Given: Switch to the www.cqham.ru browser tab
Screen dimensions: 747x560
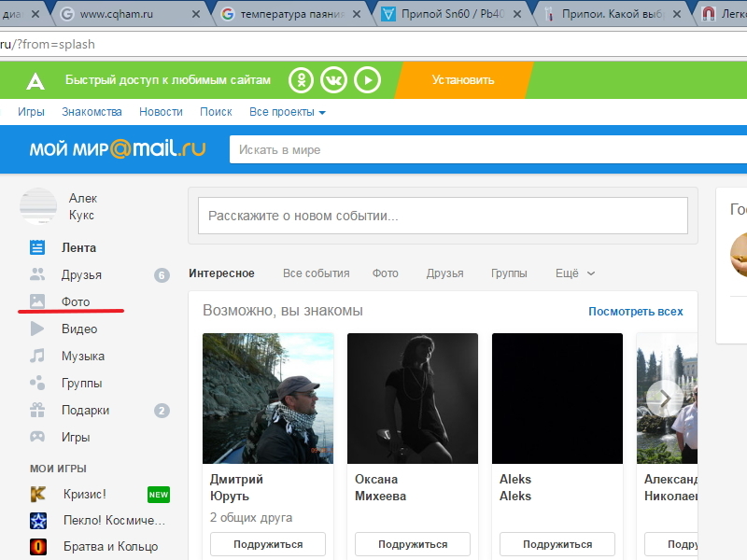Looking at the screenshot, I should (x=130, y=14).
